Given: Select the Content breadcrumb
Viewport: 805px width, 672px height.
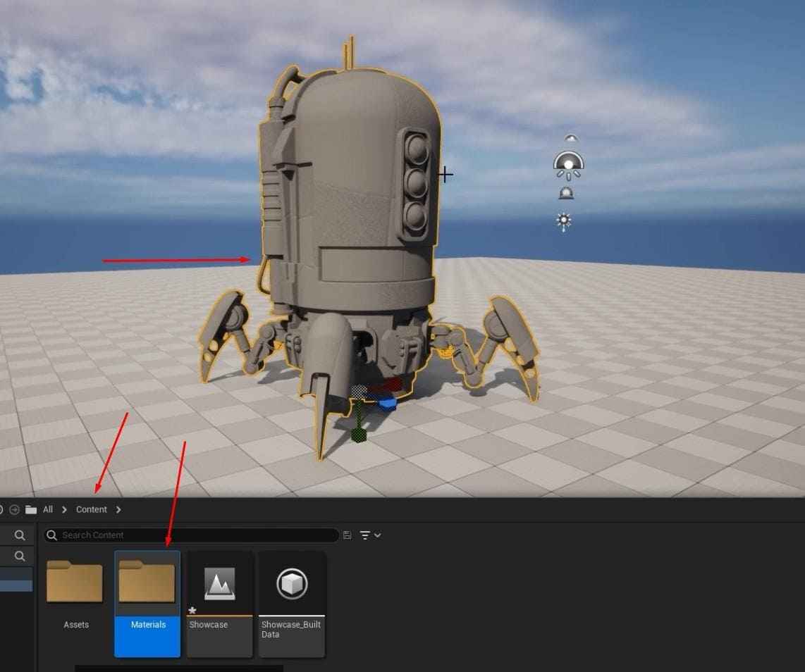Looking at the screenshot, I should coord(92,509).
